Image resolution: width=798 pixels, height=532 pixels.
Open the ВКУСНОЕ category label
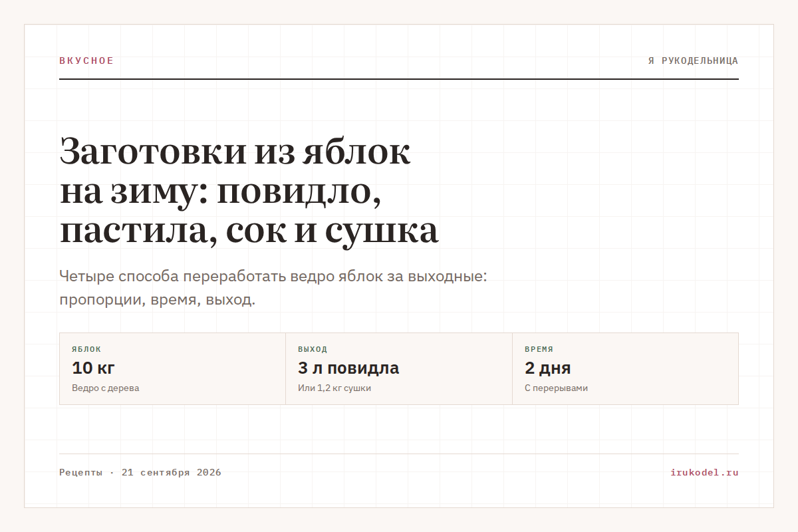[x=86, y=61]
